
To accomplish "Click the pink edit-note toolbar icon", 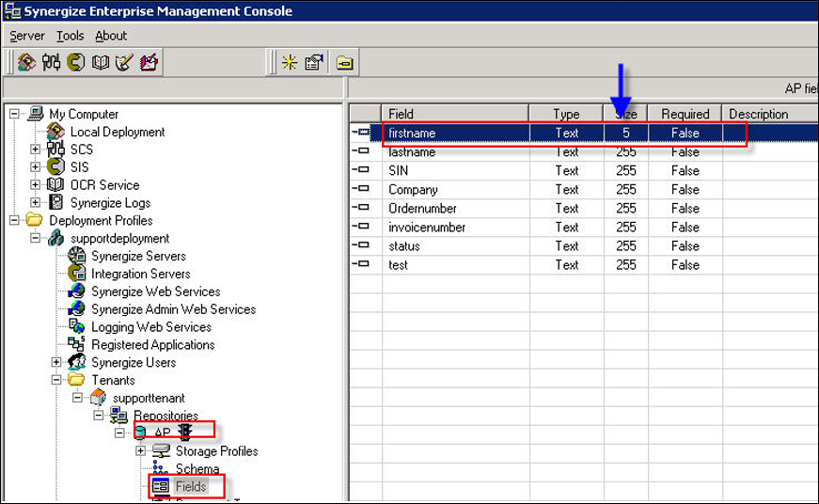I will pyautogui.click(x=149, y=62).
